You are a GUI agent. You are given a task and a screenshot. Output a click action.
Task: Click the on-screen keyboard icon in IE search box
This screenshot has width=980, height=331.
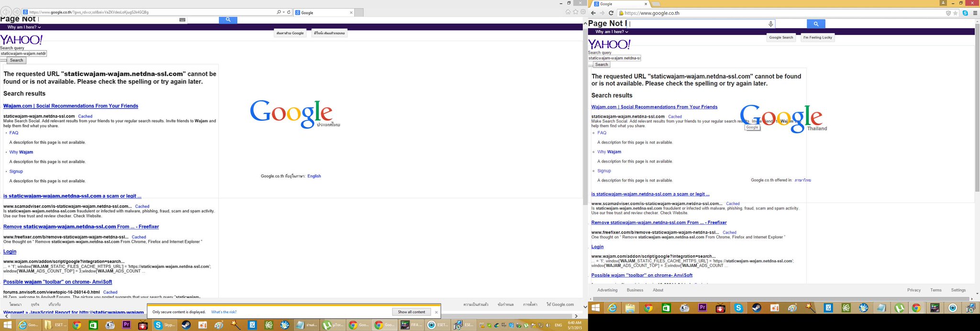tap(182, 20)
